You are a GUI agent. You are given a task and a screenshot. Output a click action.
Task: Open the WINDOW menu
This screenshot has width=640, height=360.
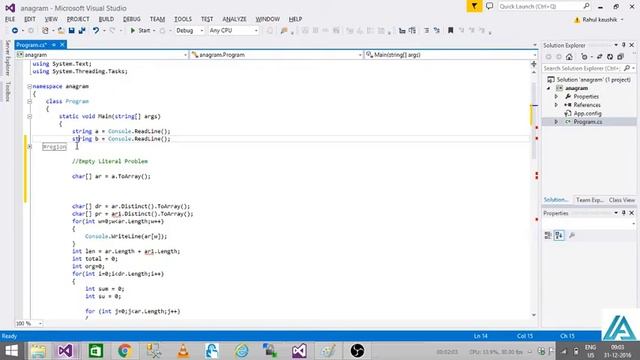coord(267,19)
